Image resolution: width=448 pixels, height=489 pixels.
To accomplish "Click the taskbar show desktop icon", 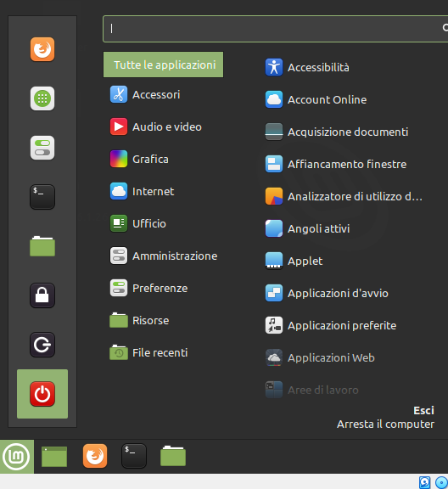I will pyautogui.click(x=54, y=457).
